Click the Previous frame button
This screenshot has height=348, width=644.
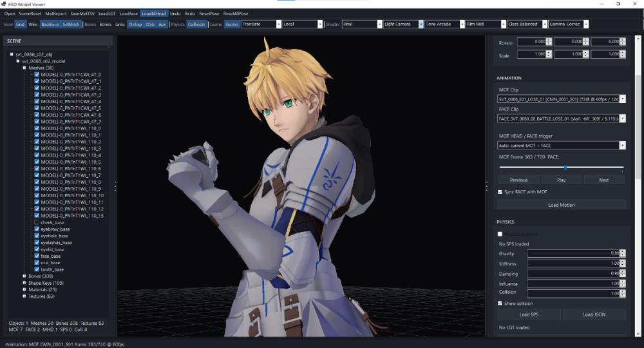tap(518, 180)
